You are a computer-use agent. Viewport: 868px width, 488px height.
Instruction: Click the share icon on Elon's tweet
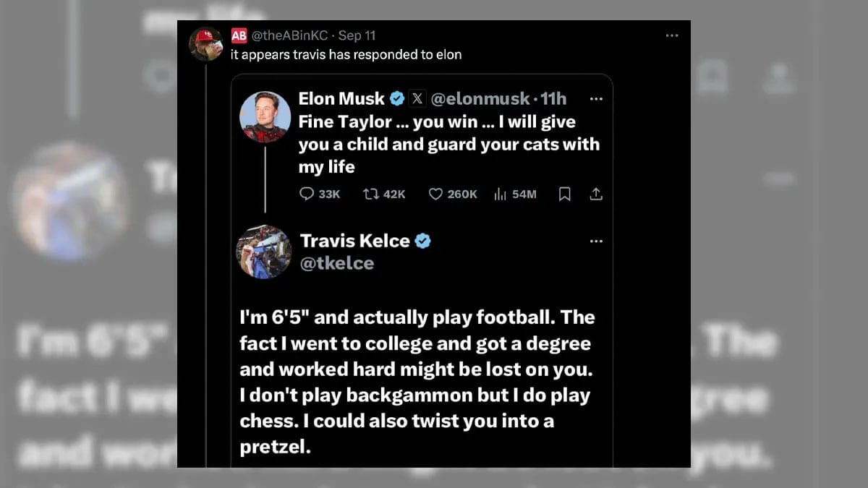596,194
